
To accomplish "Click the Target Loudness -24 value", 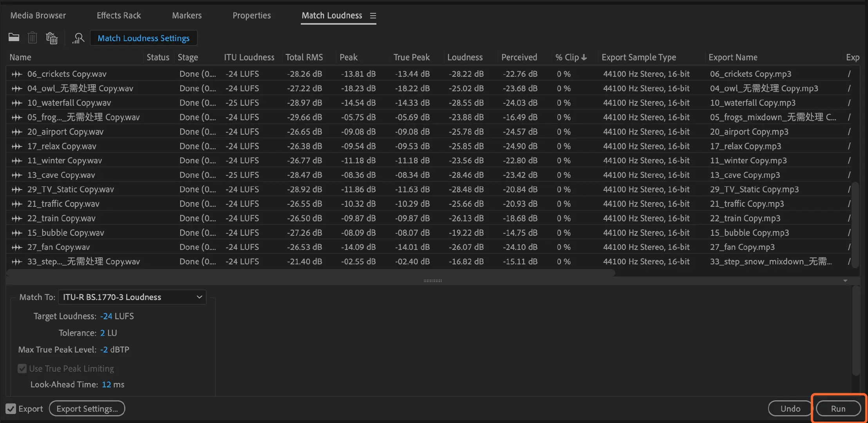I will (106, 316).
